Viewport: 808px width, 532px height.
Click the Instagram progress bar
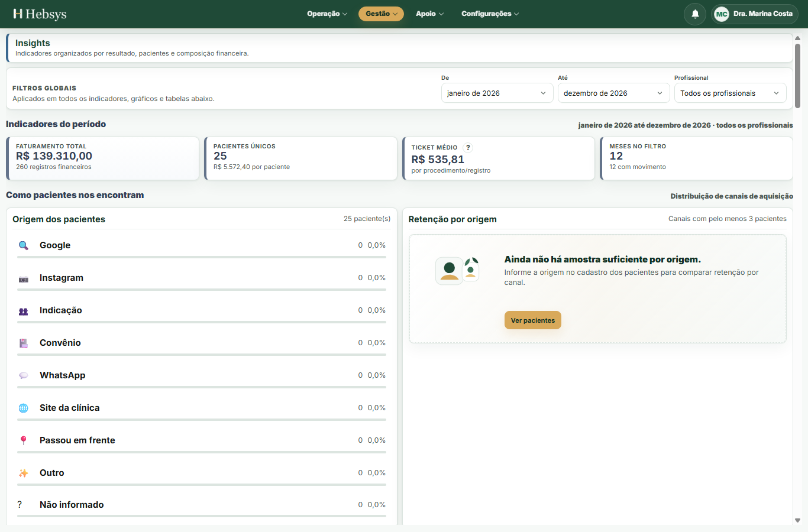pos(202,290)
